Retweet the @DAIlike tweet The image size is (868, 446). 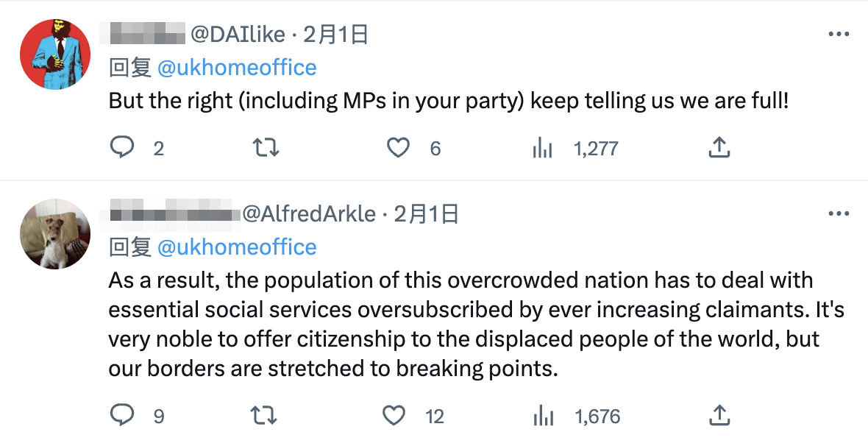265,148
